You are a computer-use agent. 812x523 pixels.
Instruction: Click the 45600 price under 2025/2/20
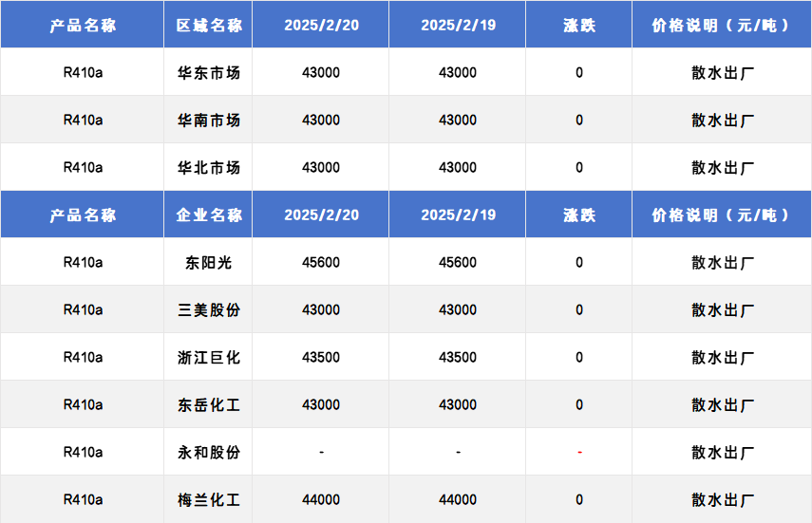click(x=321, y=263)
